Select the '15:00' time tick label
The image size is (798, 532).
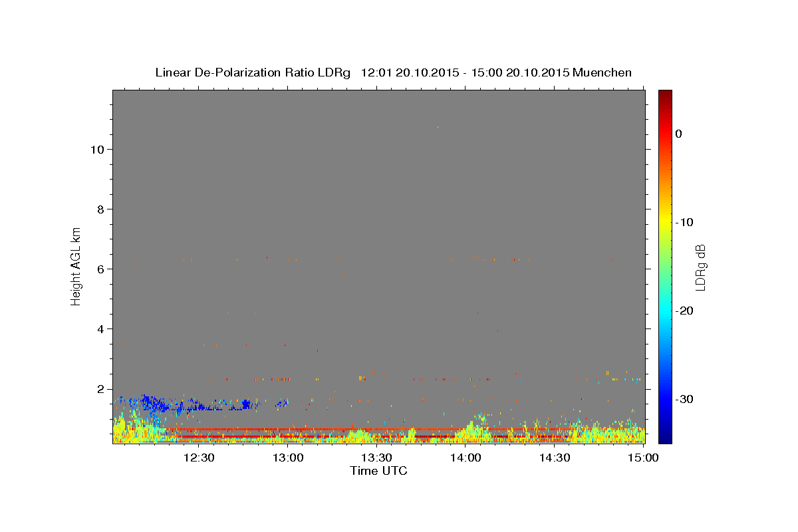click(x=642, y=458)
